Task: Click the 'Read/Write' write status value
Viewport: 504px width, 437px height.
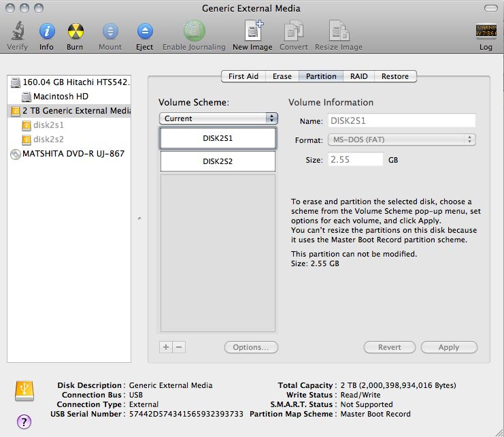Action: point(360,395)
